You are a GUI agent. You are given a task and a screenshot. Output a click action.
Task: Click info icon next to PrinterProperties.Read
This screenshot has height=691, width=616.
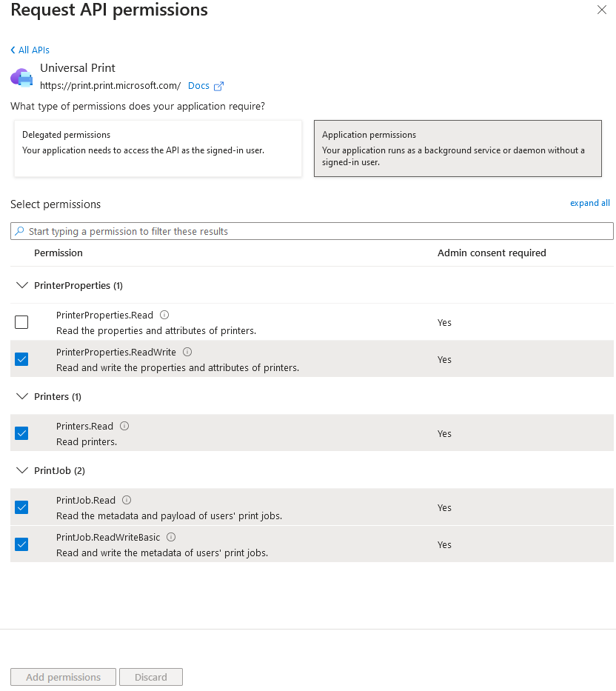click(x=164, y=315)
